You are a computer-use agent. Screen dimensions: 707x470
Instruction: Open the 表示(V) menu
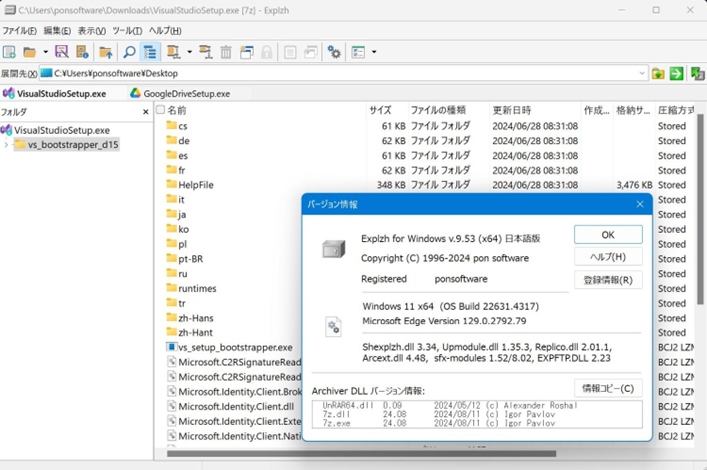pyautogui.click(x=92, y=31)
